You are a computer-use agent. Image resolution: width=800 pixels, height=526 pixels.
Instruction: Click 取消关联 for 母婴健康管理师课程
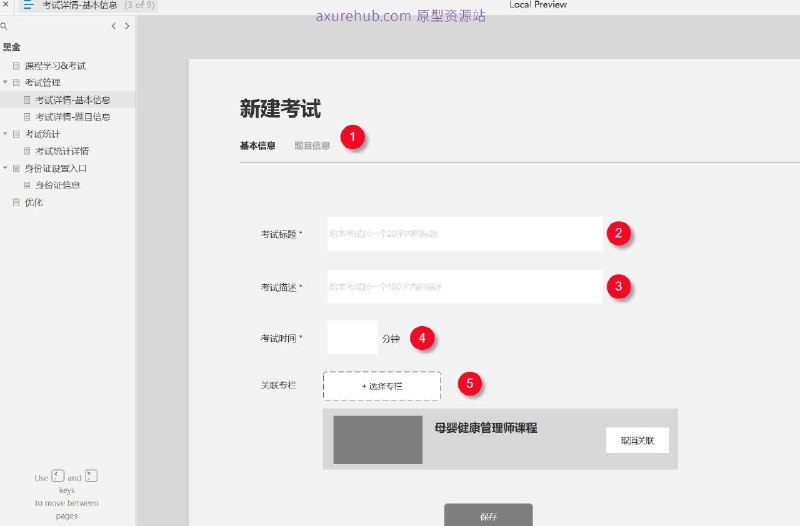[x=637, y=440]
